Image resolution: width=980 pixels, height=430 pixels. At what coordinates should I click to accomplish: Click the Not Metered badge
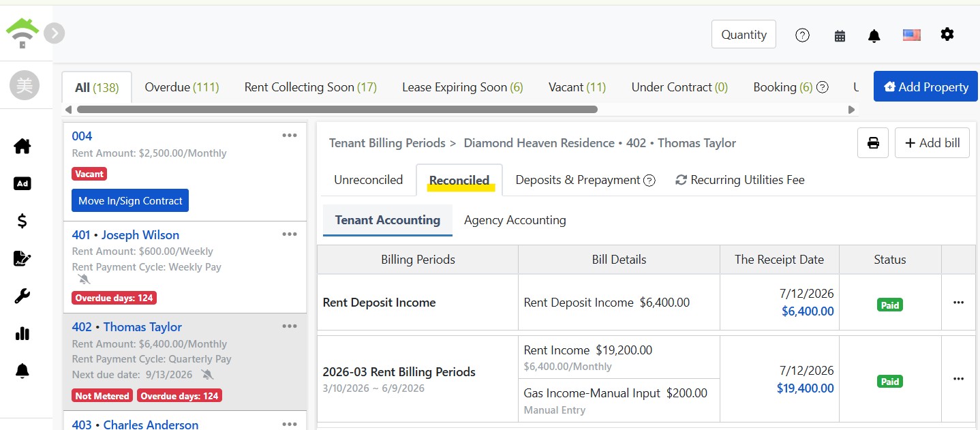(x=102, y=396)
